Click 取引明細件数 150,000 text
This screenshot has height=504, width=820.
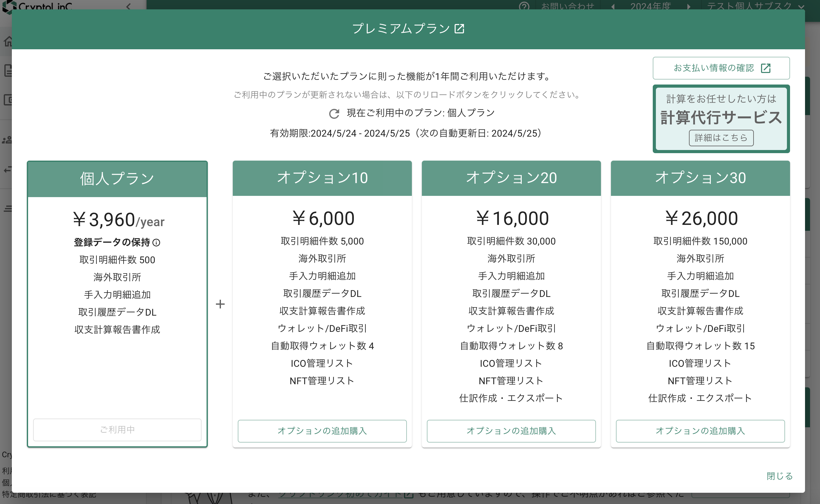coord(700,241)
